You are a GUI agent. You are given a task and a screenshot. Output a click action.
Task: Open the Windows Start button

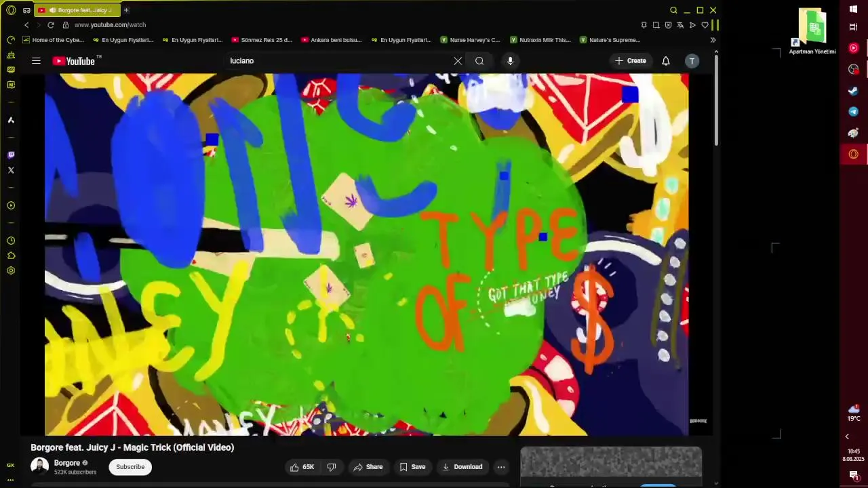tap(854, 9)
